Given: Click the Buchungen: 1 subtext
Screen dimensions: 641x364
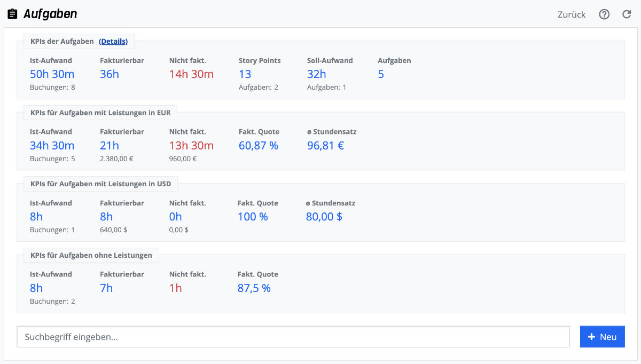Looking at the screenshot, I should coord(52,230).
